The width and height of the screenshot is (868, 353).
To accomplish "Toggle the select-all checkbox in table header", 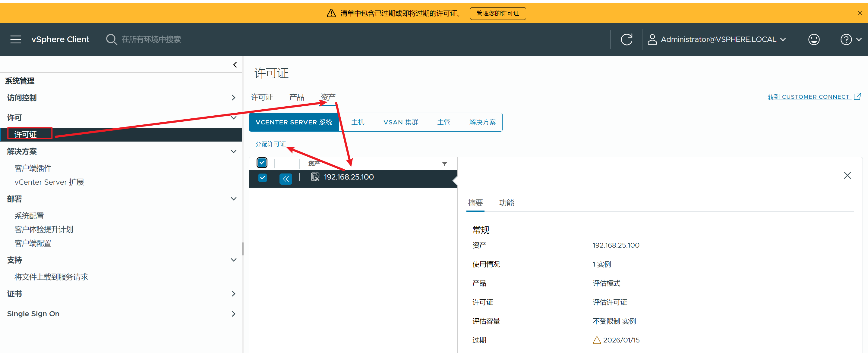I will 262,163.
